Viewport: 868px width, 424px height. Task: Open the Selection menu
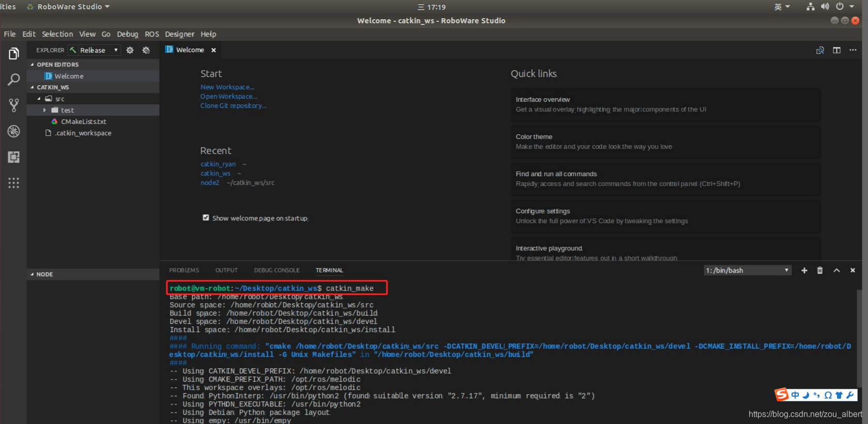[57, 34]
